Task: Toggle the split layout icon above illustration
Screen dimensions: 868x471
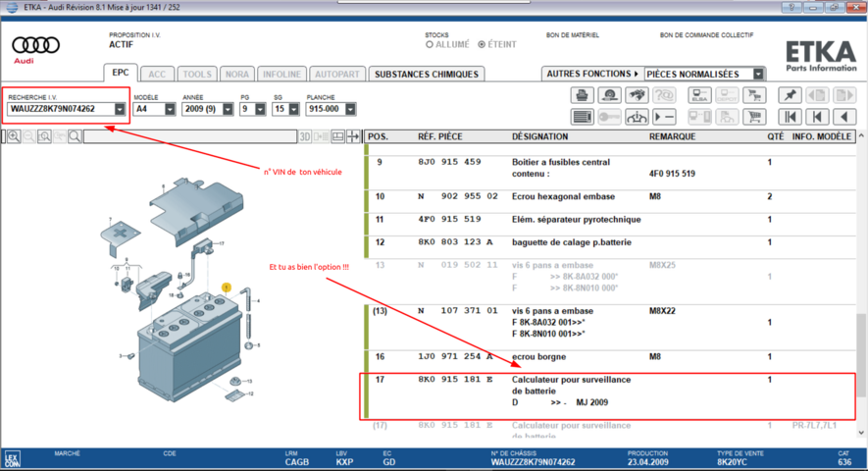Action: click(x=337, y=136)
